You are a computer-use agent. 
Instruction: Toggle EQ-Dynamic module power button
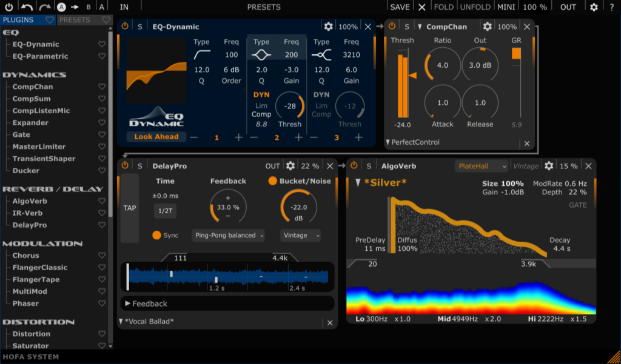[125, 26]
